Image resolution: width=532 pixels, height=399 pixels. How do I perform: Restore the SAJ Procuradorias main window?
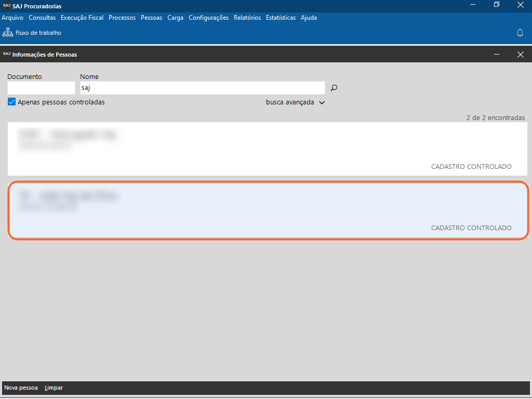tap(497, 5)
